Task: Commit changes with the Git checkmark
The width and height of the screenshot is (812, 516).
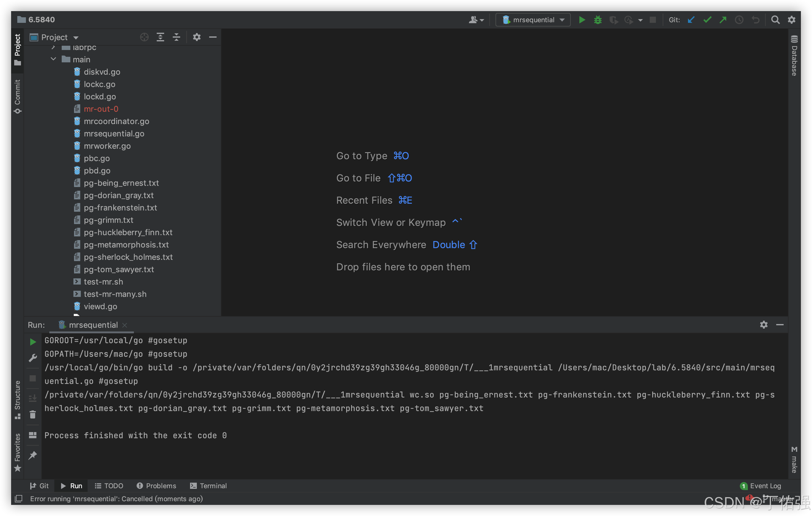Action: tap(707, 20)
